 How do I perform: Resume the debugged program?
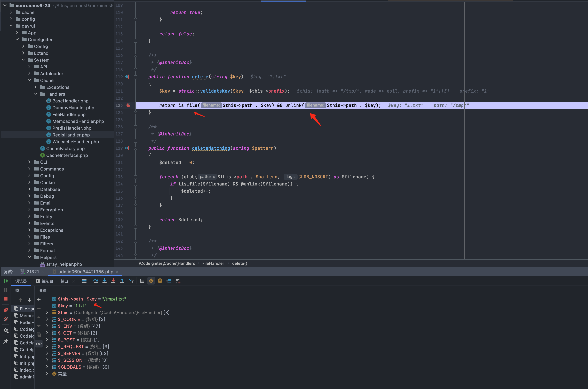6,281
